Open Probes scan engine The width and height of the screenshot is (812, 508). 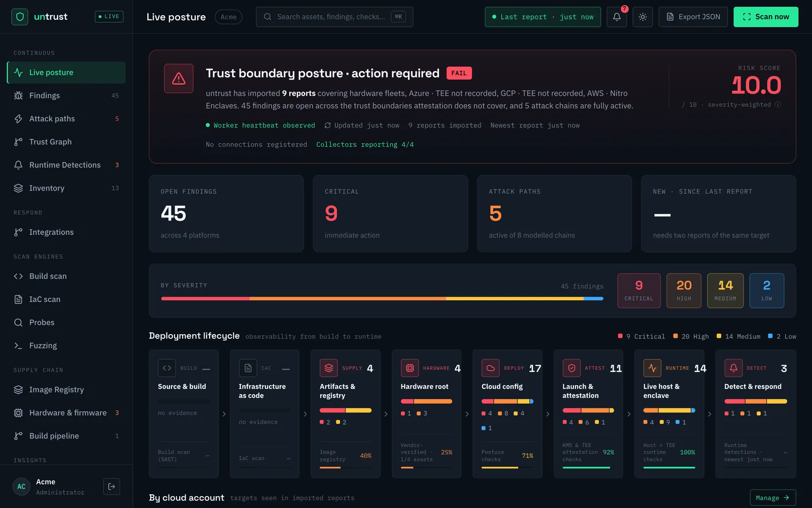[66, 323]
